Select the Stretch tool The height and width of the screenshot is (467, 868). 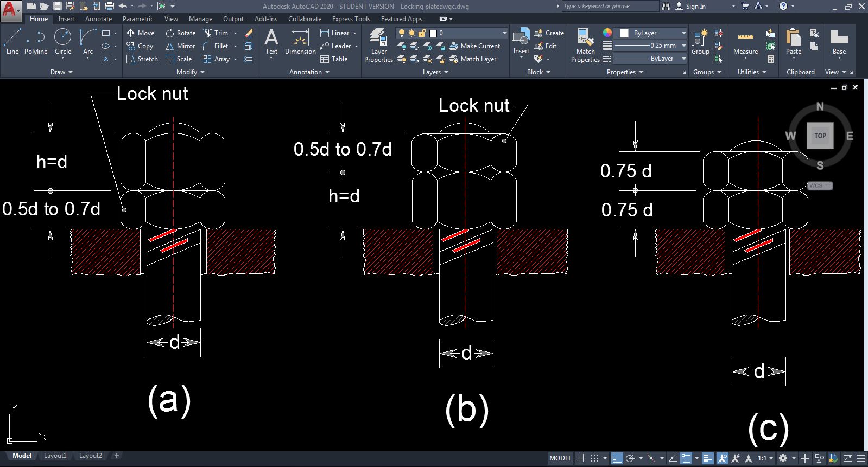[x=142, y=59]
